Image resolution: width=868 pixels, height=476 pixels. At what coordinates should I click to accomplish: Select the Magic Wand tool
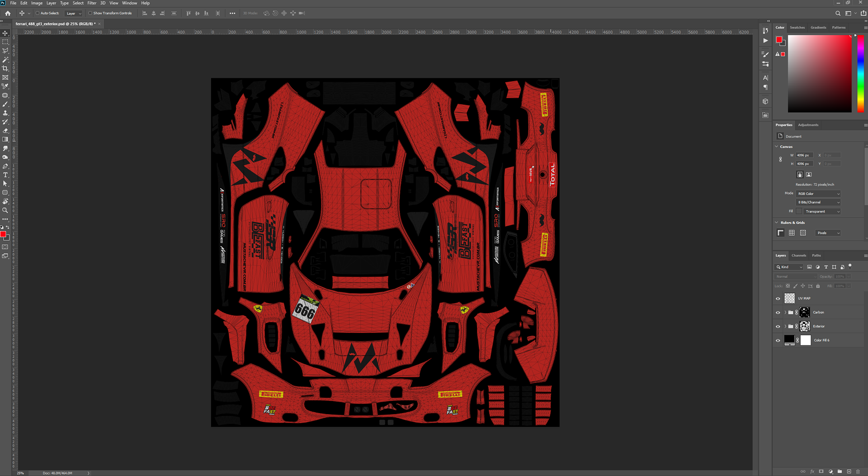(5, 60)
